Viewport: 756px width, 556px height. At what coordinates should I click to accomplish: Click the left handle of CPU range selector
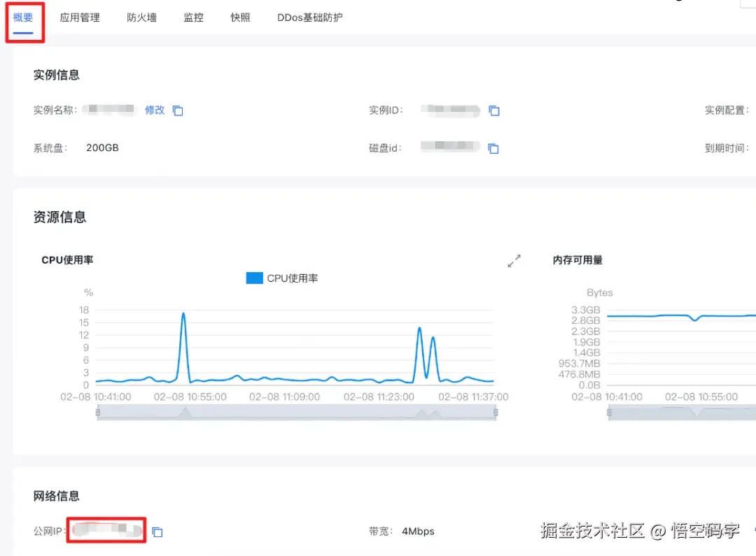click(x=97, y=413)
